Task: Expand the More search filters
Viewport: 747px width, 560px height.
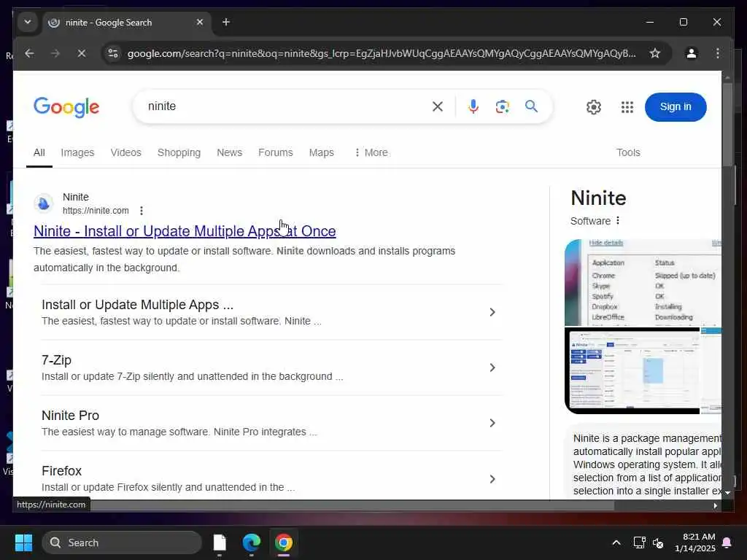Action: tap(371, 152)
